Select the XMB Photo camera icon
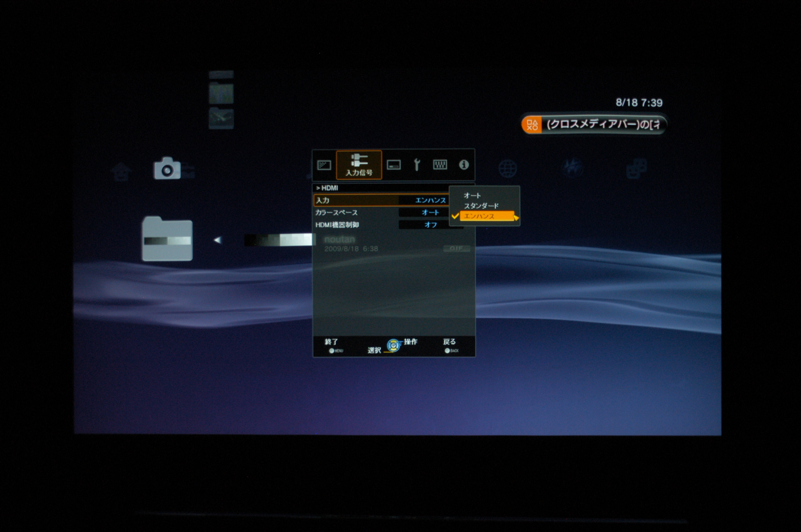Image resolution: width=801 pixels, height=532 pixels. point(167,168)
